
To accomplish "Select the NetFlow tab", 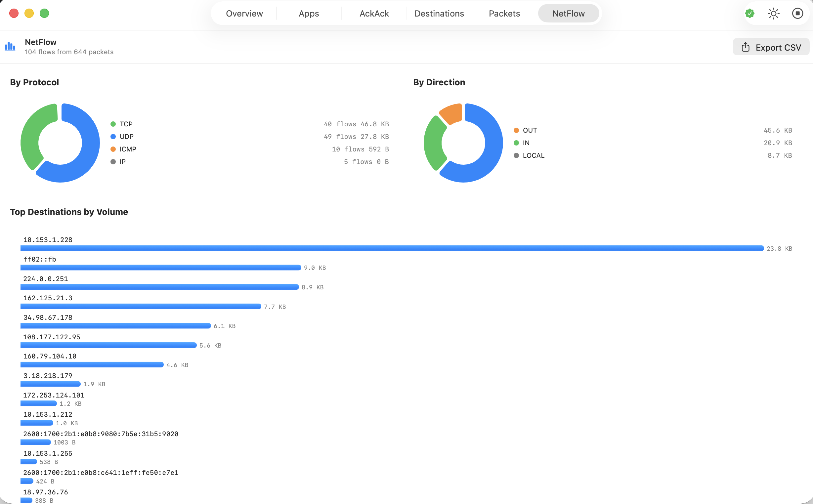I will (x=568, y=13).
